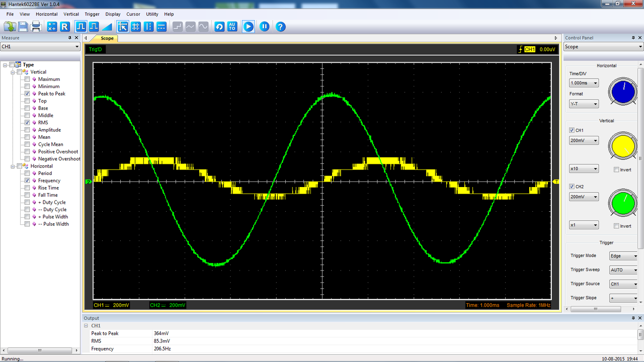Enable Invert for CH1
This screenshot has height=362, width=644.
[617, 169]
